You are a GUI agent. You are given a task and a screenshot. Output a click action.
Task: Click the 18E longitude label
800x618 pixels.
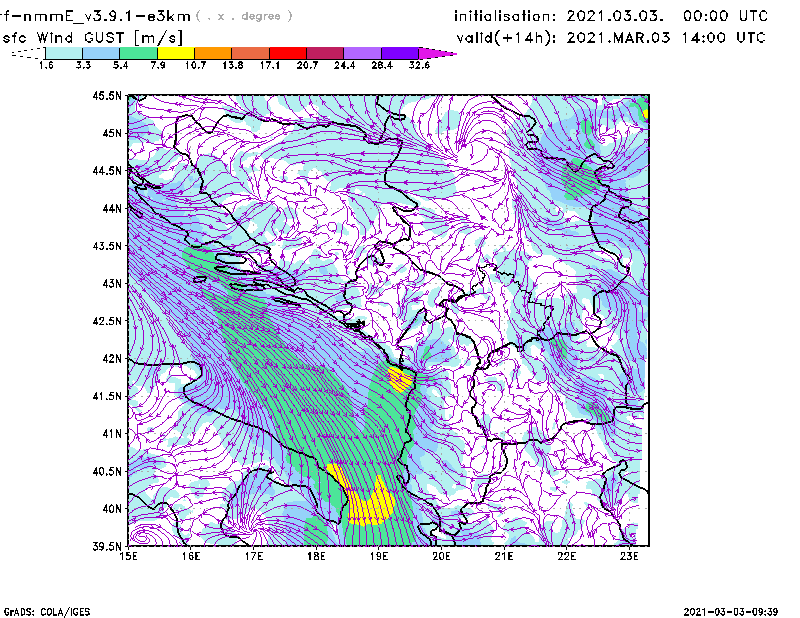(x=316, y=556)
